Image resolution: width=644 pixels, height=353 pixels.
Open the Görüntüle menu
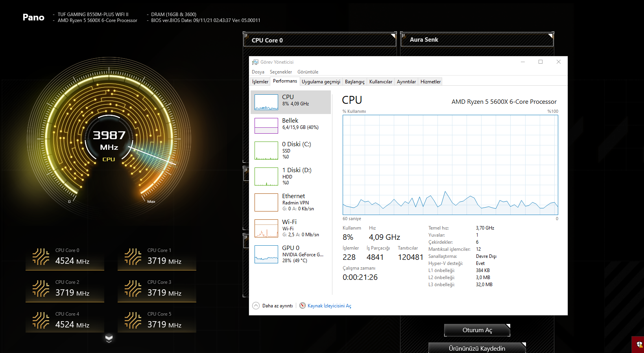pos(308,72)
